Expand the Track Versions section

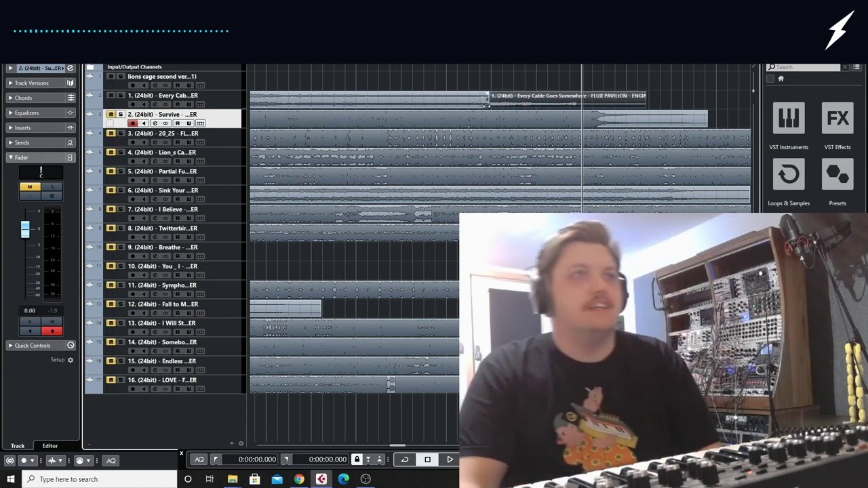10,83
